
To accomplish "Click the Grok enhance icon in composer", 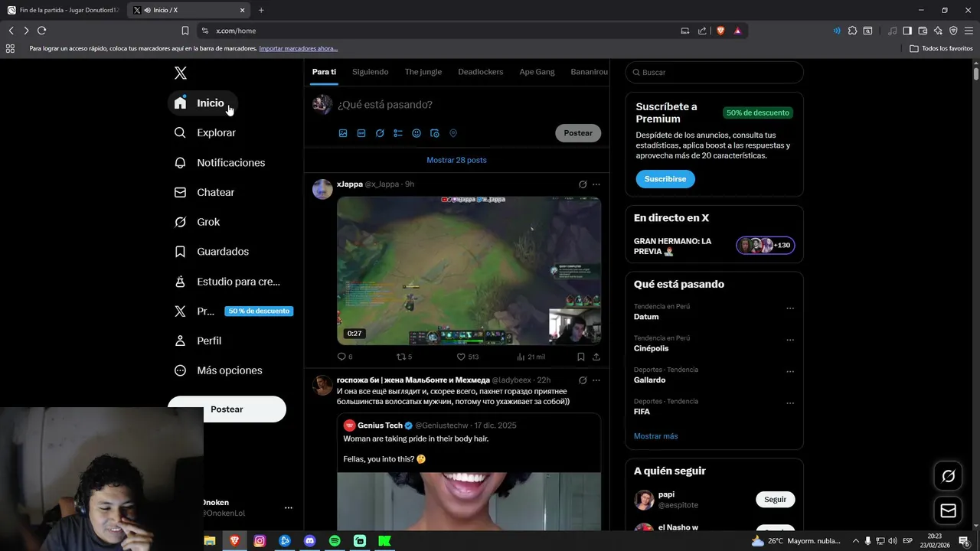I will 380,133.
